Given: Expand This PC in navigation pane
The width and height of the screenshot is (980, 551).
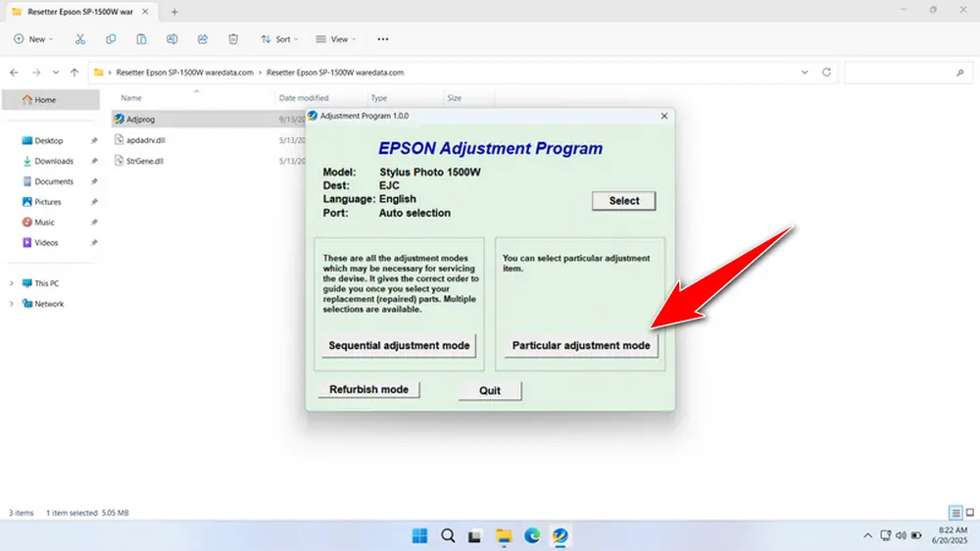Looking at the screenshot, I should (x=11, y=283).
